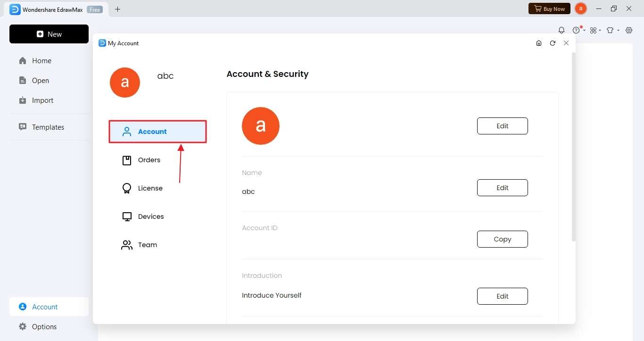This screenshot has width=644, height=341.
Task: Open the shirt theme dropdown
Action: click(x=611, y=30)
